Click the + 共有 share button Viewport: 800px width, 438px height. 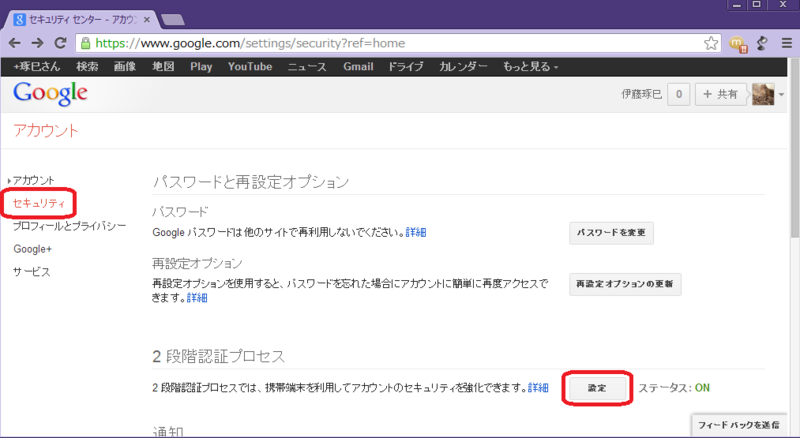pos(720,94)
